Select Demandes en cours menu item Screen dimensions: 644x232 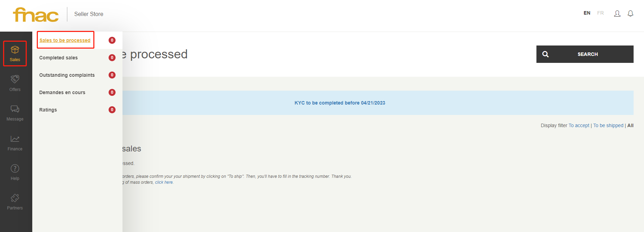[x=62, y=92]
